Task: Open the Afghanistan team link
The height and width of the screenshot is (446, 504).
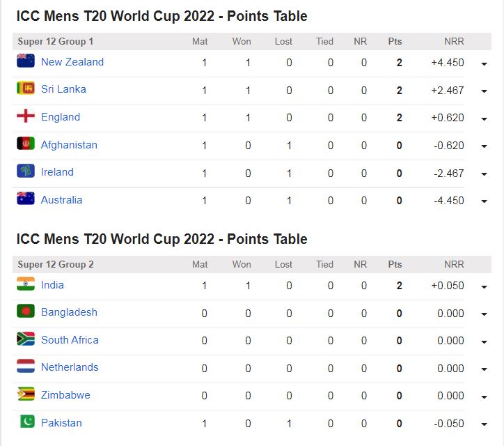Action: (x=69, y=145)
